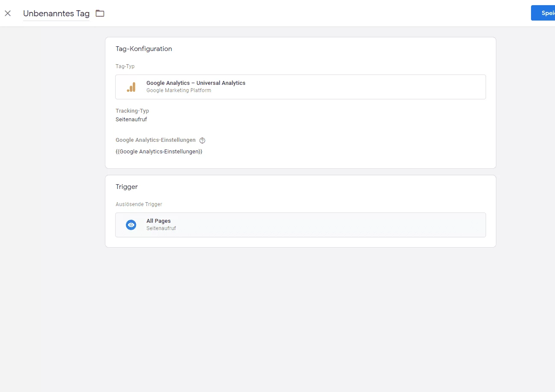Click the help icon beside Google Analytics-Einstellungen

pyautogui.click(x=203, y=140)
